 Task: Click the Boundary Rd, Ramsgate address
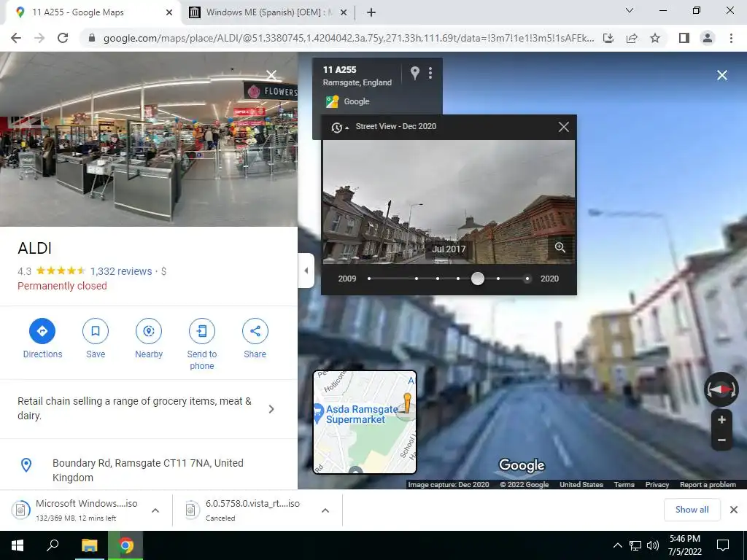click(x=147, y=470)
